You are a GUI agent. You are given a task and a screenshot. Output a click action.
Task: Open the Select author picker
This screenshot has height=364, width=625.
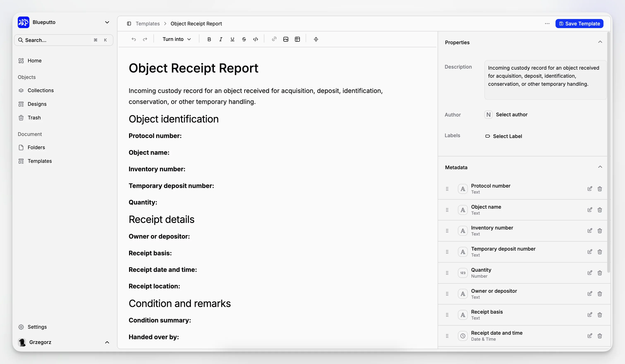coord(506,114)
